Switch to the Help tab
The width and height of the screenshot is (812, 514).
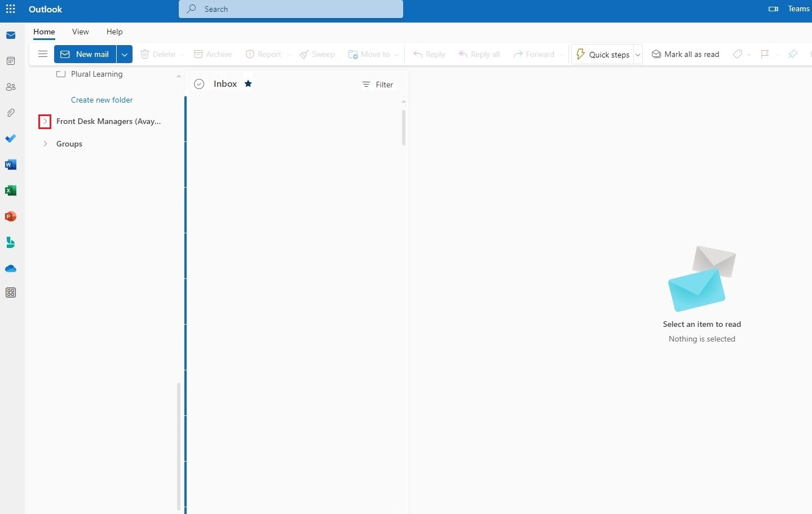click(x=114, y=32)
